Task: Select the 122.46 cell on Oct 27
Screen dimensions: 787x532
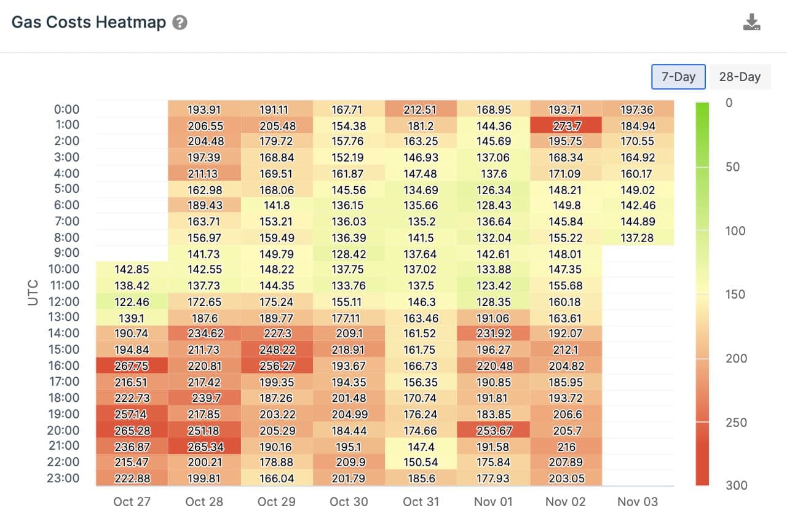Action: coord(132,302)
